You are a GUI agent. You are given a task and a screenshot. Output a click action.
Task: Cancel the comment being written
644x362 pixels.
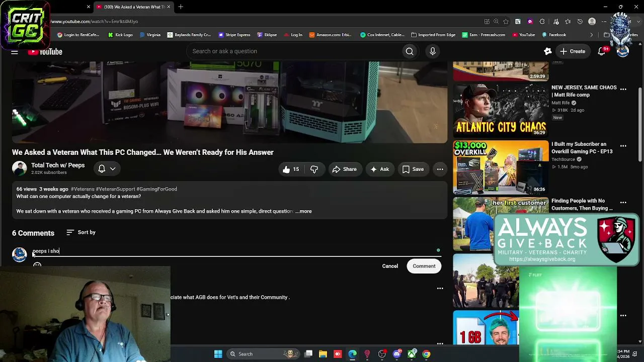coord(390,266)
